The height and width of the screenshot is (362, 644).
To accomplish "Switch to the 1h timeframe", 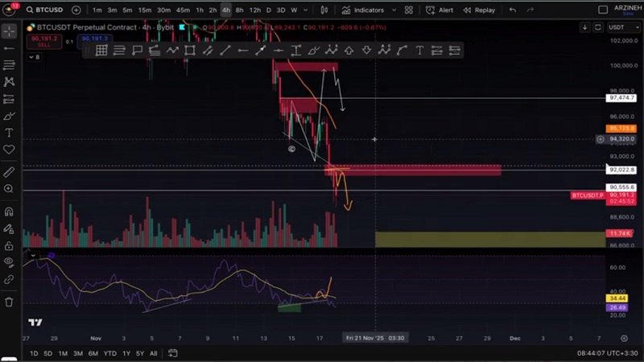I will point(200,10).
